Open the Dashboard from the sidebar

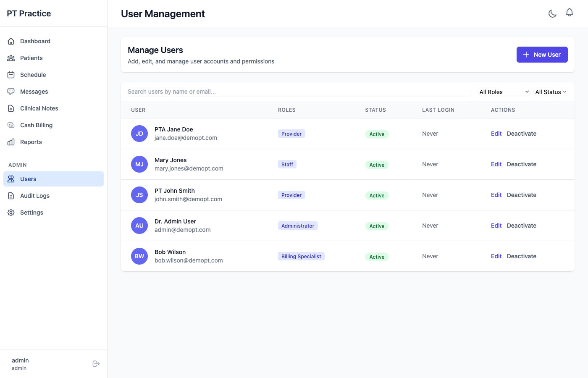click(12, 41)
